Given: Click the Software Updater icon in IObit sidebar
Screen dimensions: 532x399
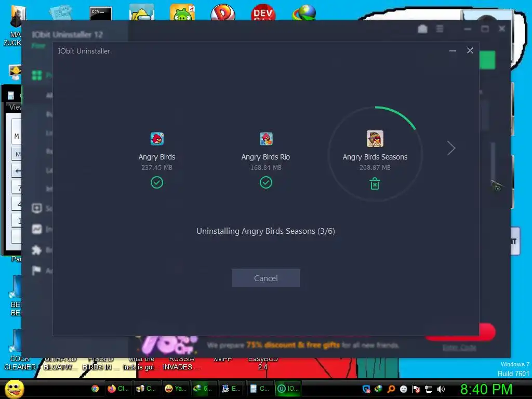Looking at the screenshot, I should tap(37, 208).
